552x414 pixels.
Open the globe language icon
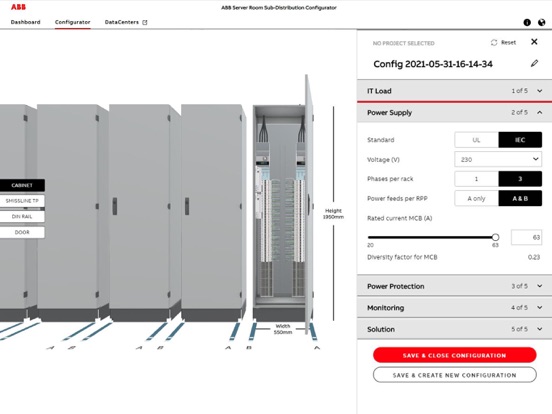pyautogui.click(x=542, y=23)
